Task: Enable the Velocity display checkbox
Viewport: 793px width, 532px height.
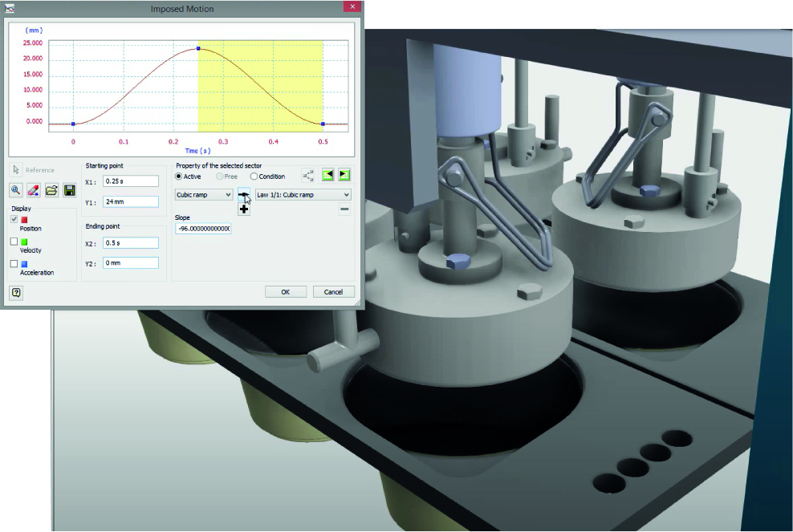Action: [14, 242]
